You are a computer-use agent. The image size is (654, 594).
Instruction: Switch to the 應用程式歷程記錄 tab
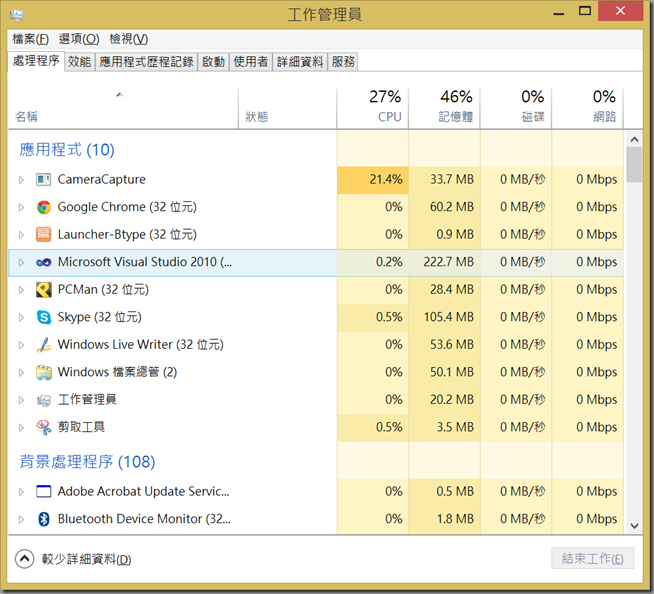tap(146, 62)
